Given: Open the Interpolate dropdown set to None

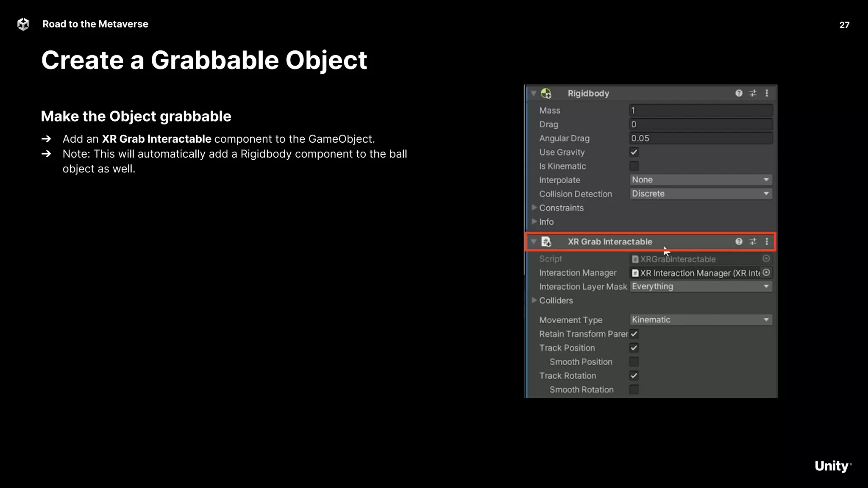Looking at the screenshot, I should (701, 180).
